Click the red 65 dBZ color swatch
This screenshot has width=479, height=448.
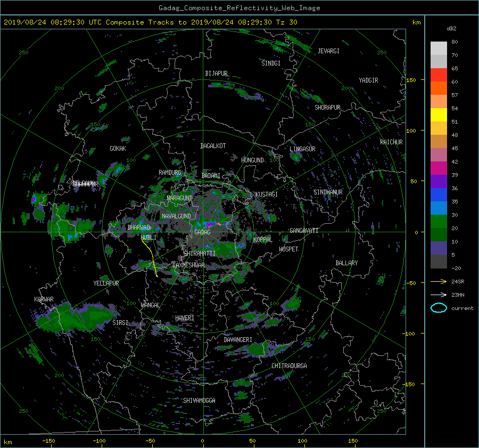pos(439,75)
